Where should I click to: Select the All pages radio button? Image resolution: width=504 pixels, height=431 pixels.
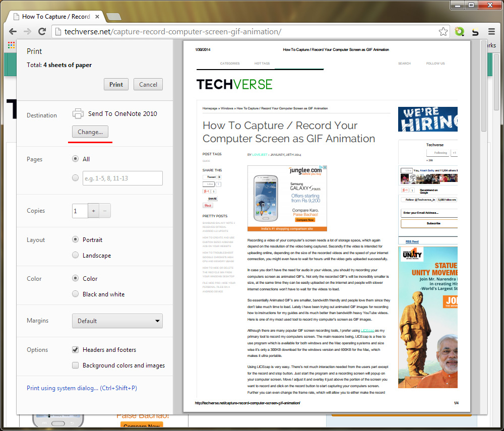75,159
